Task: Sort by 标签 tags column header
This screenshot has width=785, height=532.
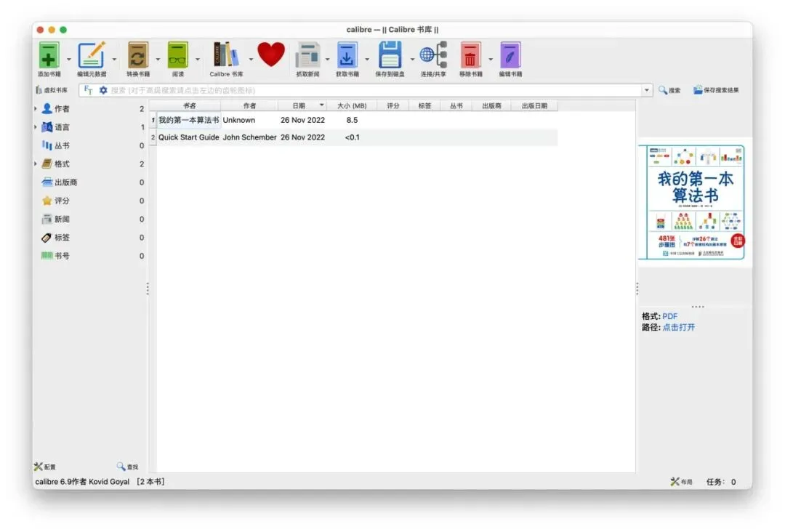Action: click(x=424, y=105)
